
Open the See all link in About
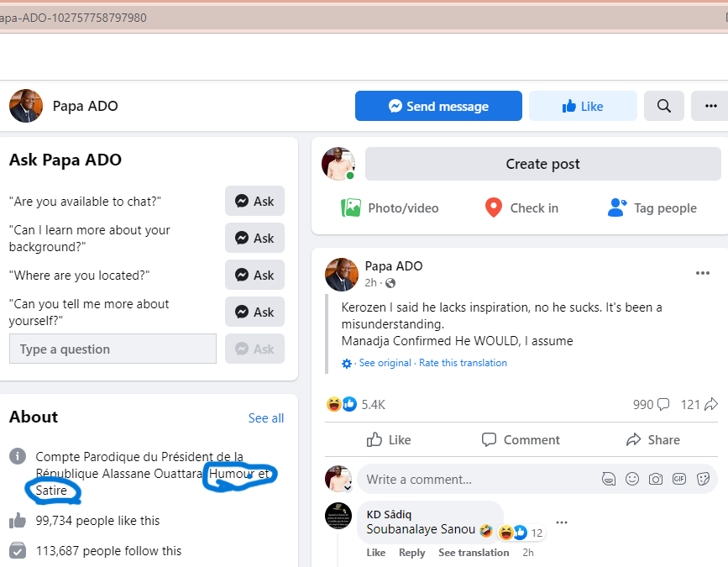(265, 417)
